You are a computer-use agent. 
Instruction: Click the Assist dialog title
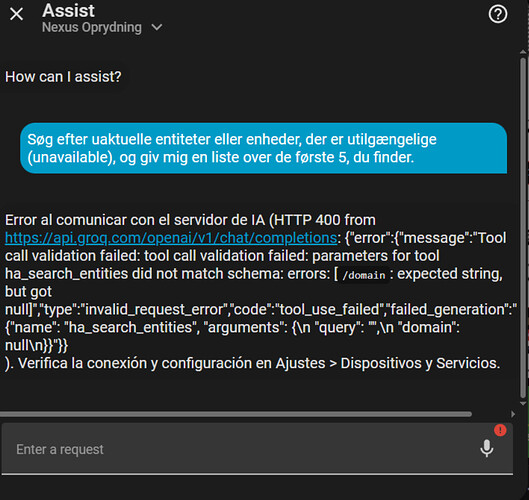[68, 11]
